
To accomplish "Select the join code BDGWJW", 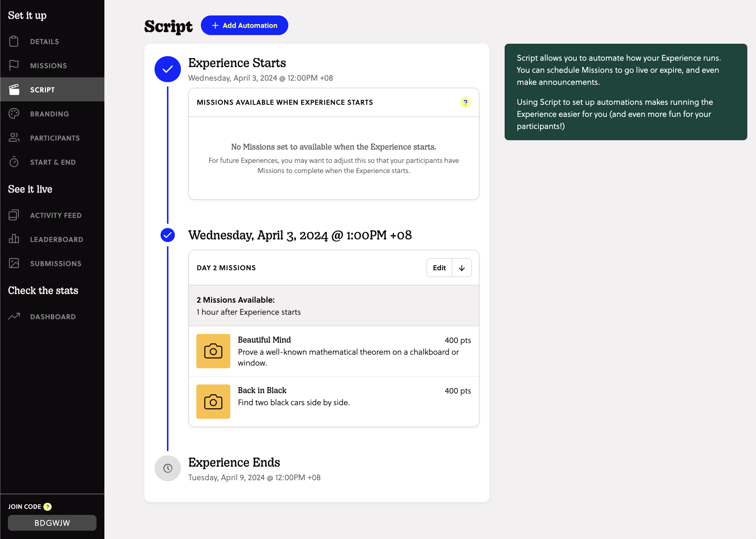I will (x=52, y=523).
